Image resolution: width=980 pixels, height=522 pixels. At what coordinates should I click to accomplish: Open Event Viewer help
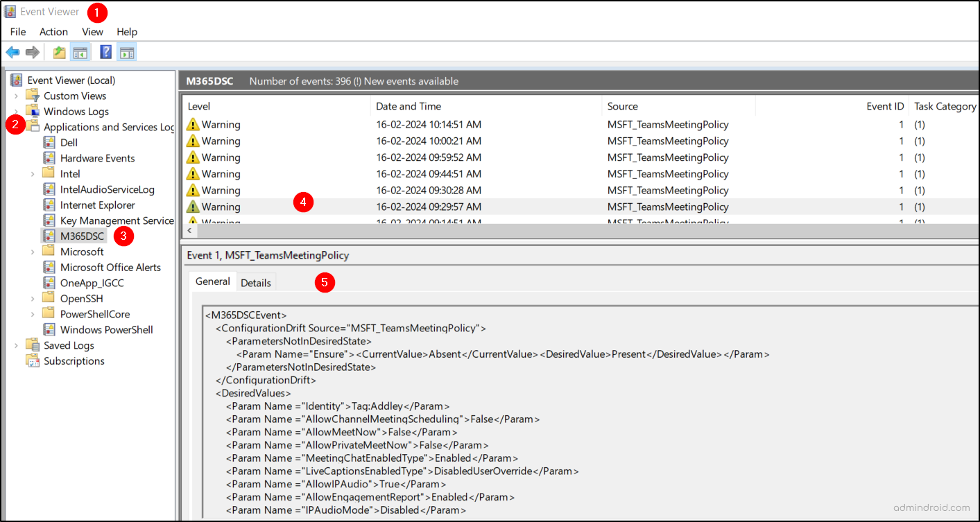[x=105, y=51]
